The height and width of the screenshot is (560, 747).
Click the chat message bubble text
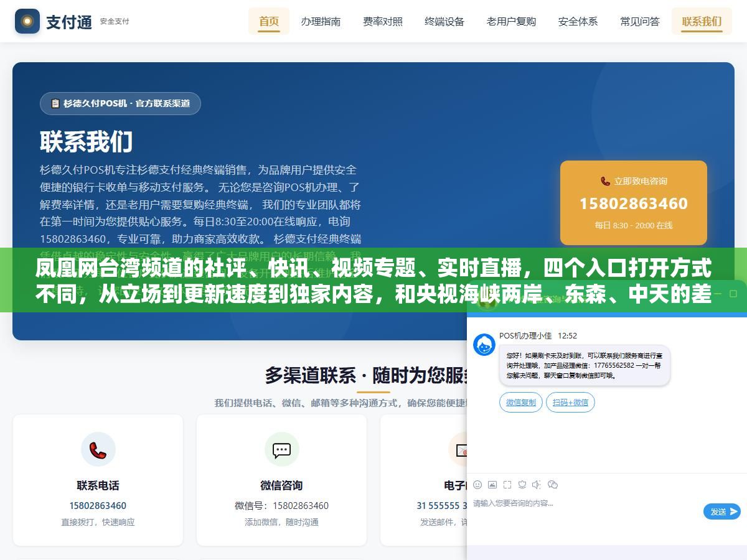[x=585, y=365]
